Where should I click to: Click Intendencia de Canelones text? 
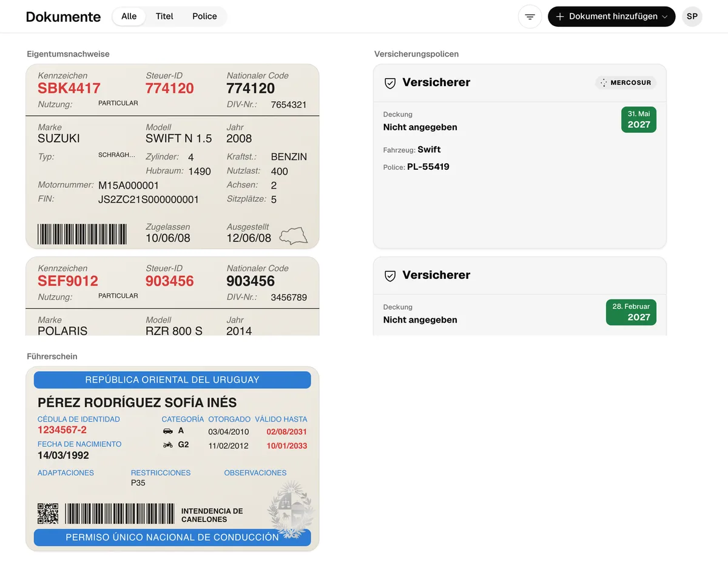click(212, 515)
